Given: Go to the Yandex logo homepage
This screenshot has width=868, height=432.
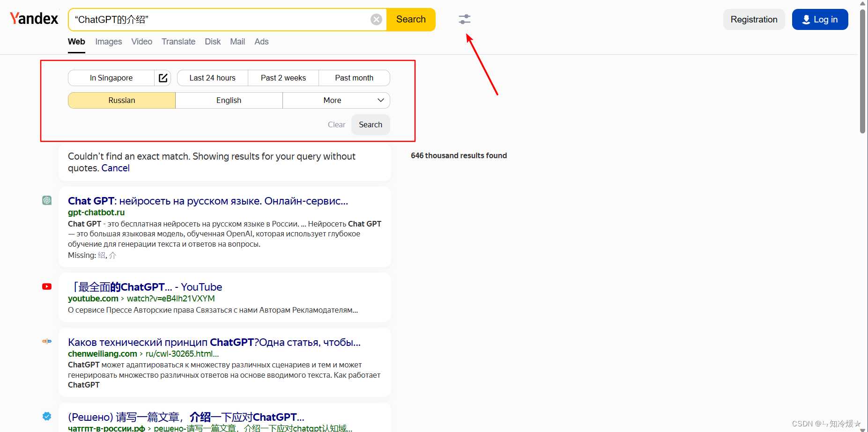Looking at the screenshot, I should tap(34, 19).
